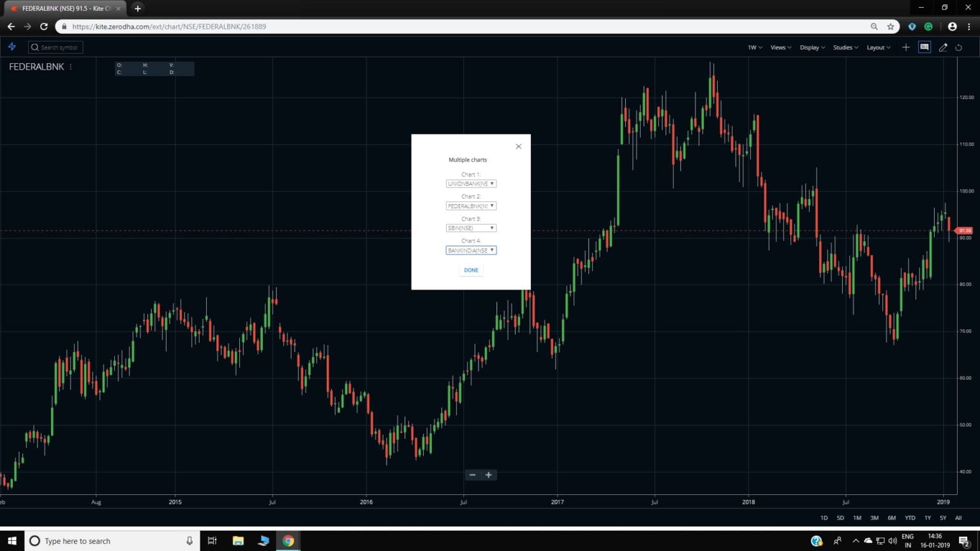Select the YTD range option
Image resolution: width=980 pixels, height=551 pixels.
(x=909, y=518)
